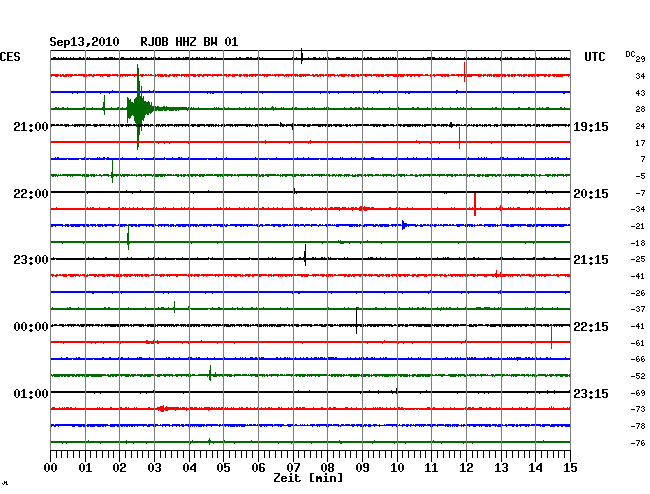Click the "08" minute tick label
This screenshot has height=494, width=650.
tap(327, 467)
